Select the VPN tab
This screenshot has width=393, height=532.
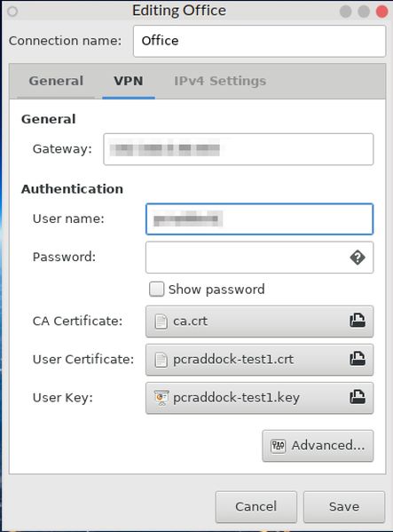[x=129, y=81]
